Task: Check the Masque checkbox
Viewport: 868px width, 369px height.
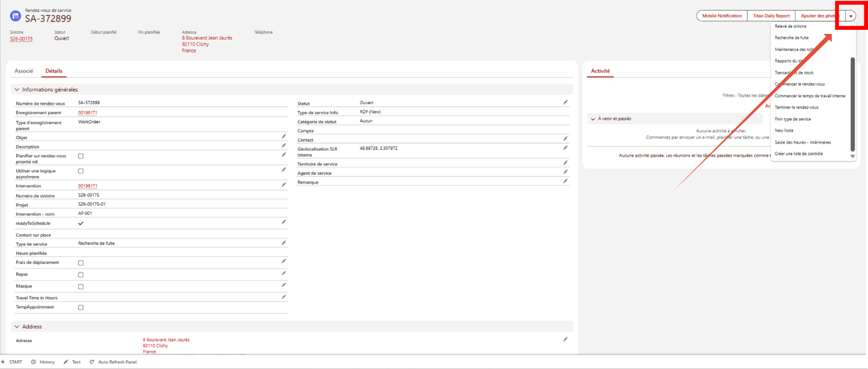Action: point(81,287)
